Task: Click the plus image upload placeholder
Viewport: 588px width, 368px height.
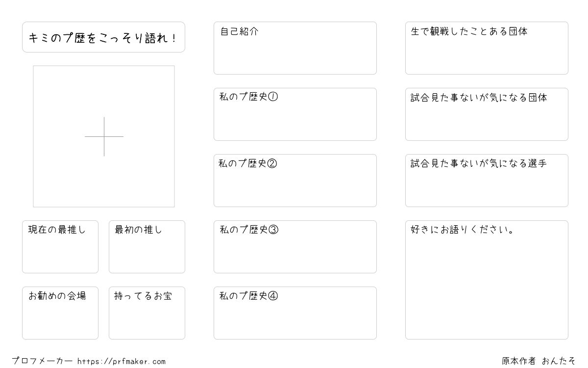Action: tap(104, 136)
